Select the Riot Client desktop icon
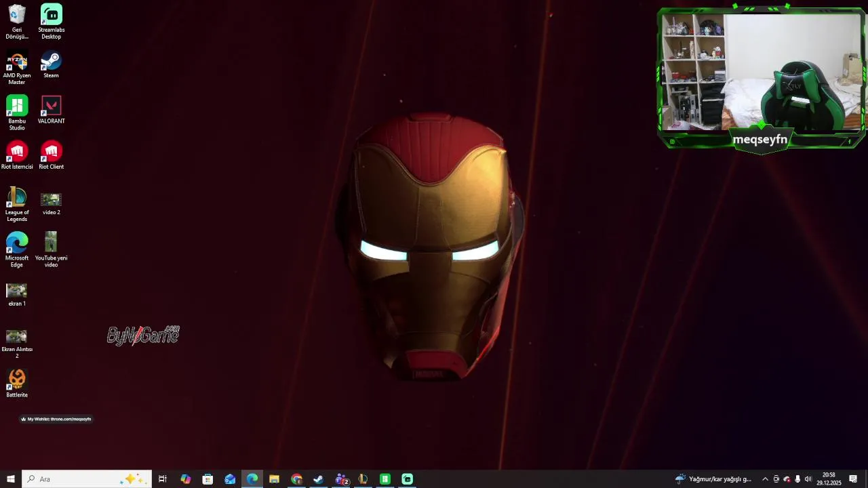868x488 pixels. 52,155
